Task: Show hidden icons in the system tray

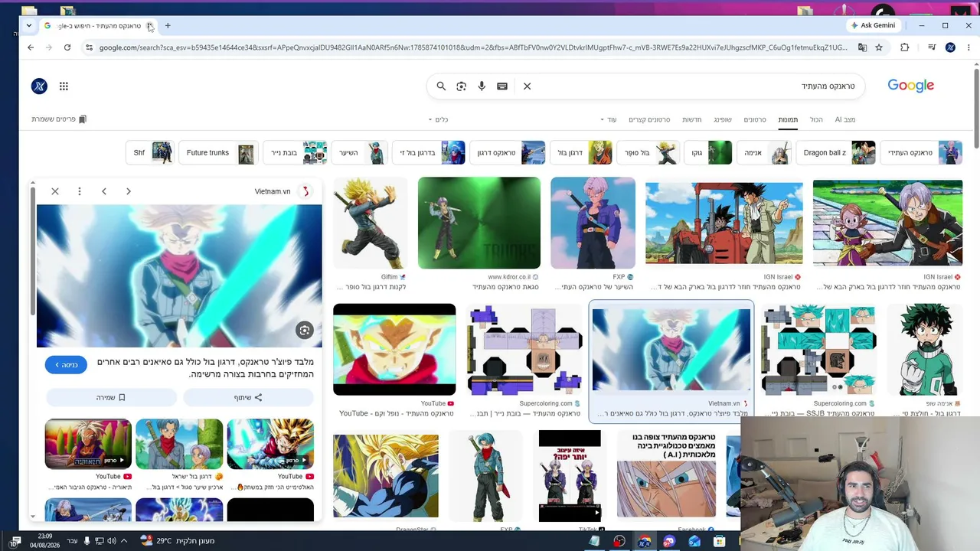Action: pyautogui.click(x=124, y=541)
